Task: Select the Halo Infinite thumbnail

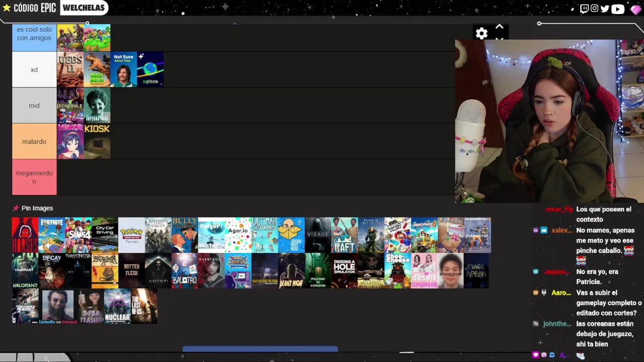Action: 371,235
